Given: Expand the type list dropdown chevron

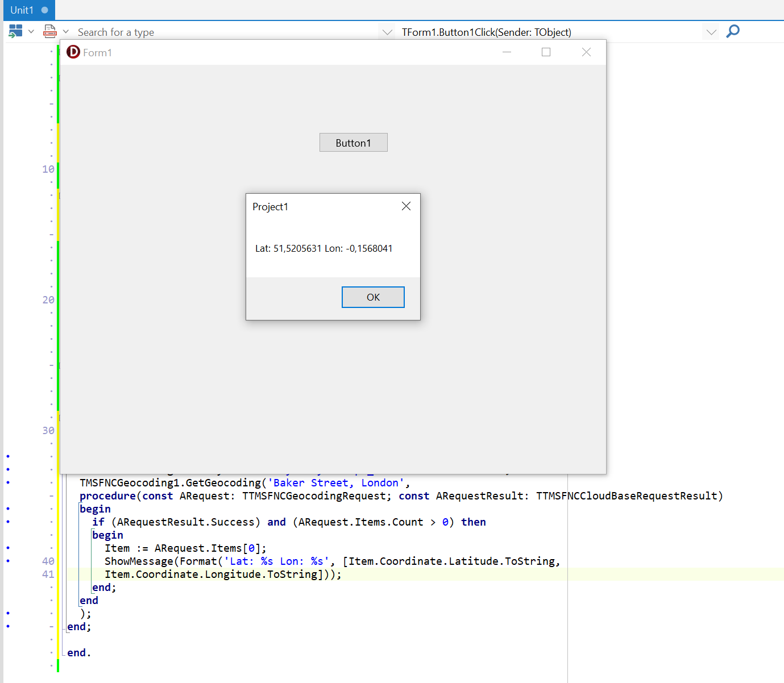Looking at the screenshot, I should (x=387, y=32).
